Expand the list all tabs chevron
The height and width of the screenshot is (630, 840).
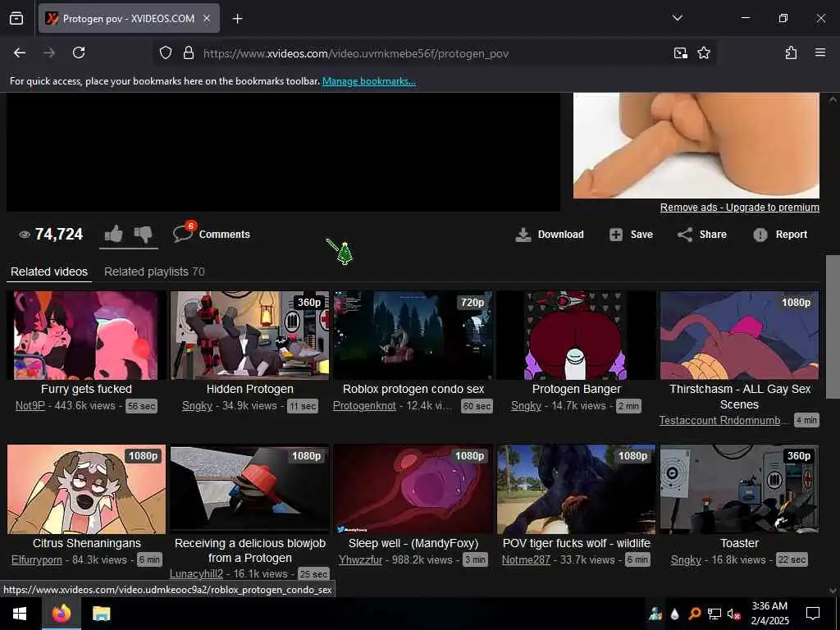[677, 18]
